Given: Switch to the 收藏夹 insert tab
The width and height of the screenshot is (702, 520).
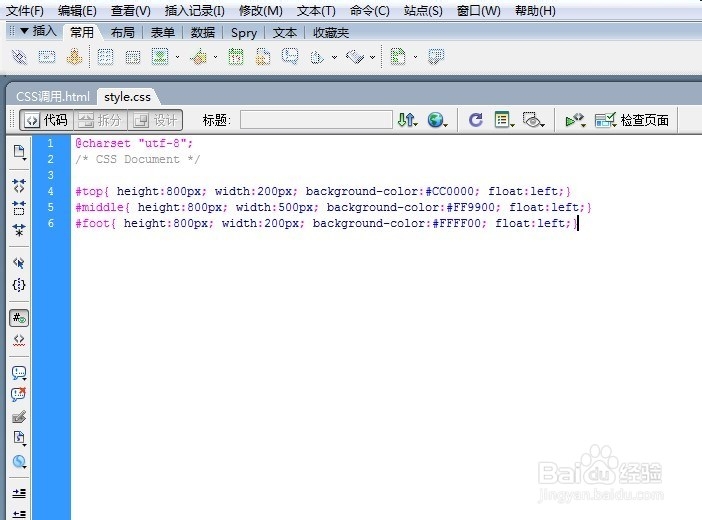Looking at the screenshot, I should 331,33.
